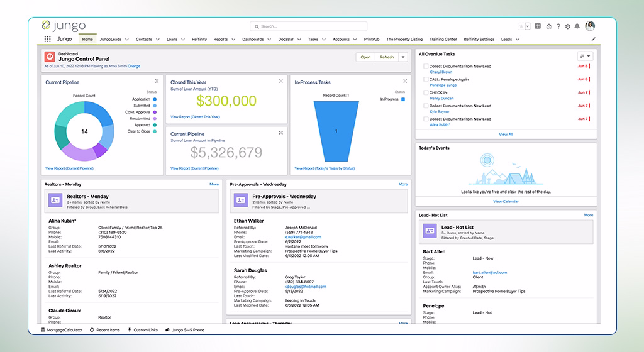The width and height of the screenshot is (644, 352).
Task: Click More in Lead- Hot List panel
Action: click(x=589, y=215)
